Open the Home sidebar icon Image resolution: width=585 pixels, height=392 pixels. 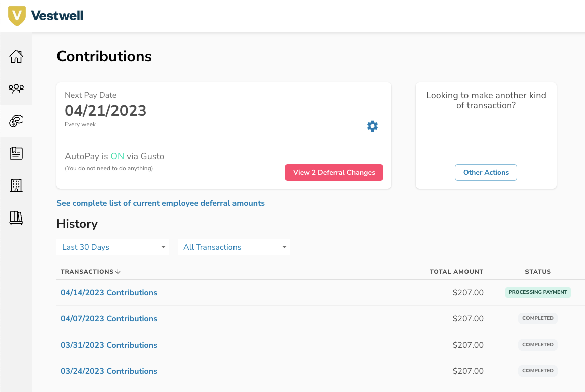pos(16,56)
